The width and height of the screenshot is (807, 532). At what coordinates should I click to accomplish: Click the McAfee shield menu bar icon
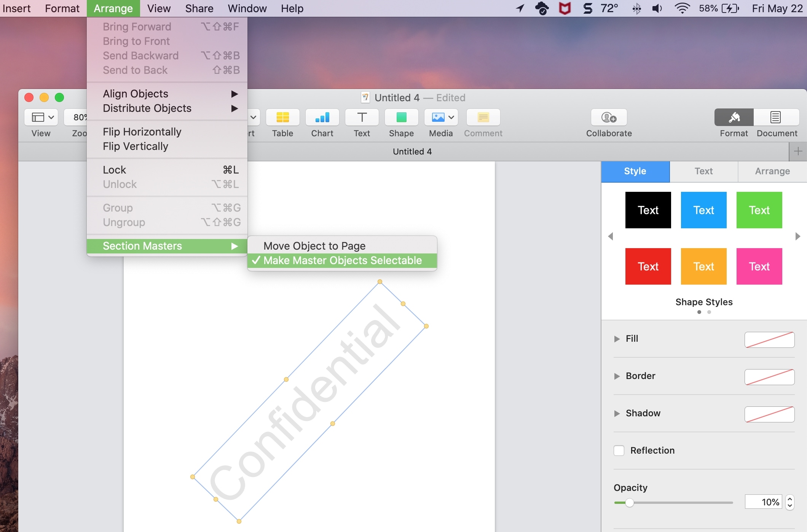click(x=565, y=8)
